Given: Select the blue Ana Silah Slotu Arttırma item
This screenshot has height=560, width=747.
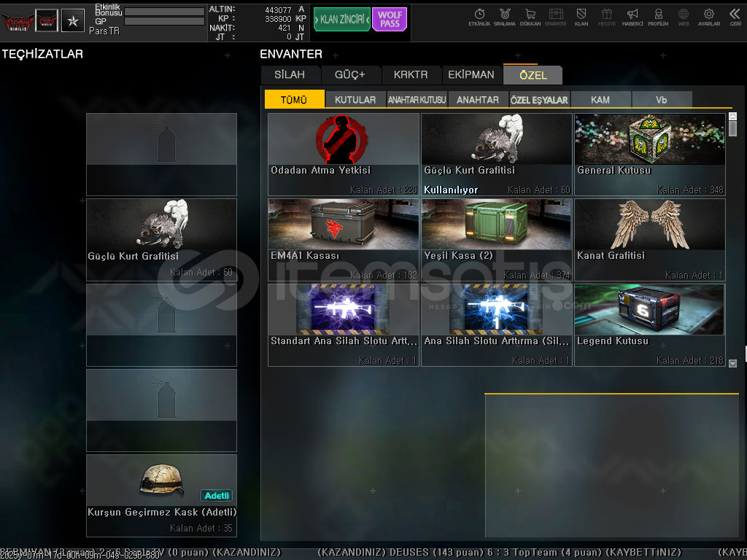Looking at the screenshot, I should tap(496, 325).
